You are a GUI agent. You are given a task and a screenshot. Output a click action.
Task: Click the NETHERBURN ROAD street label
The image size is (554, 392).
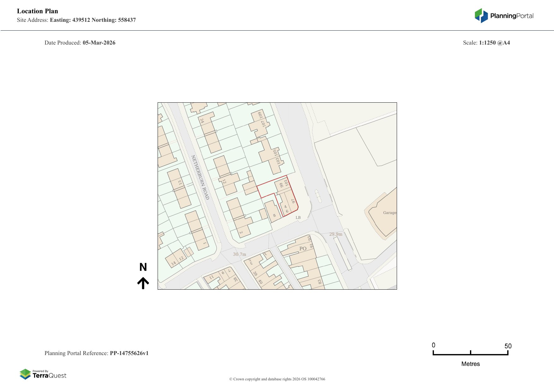200,177
